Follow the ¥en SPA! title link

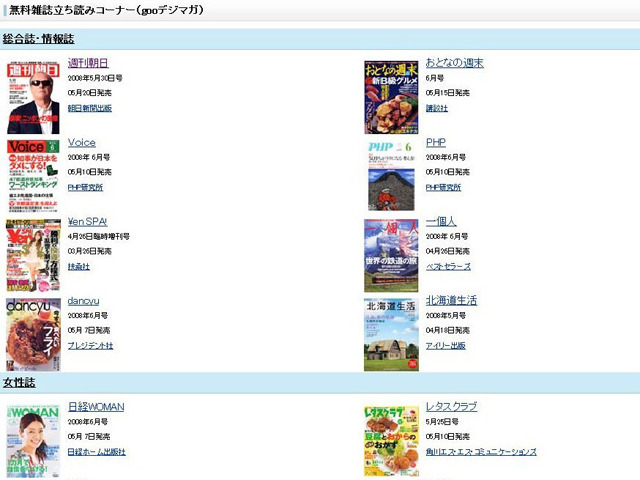click(x=87, y=222)
